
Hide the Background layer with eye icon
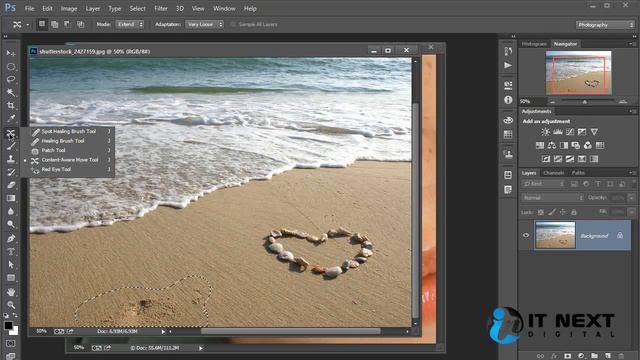click(x=526, y=235)
